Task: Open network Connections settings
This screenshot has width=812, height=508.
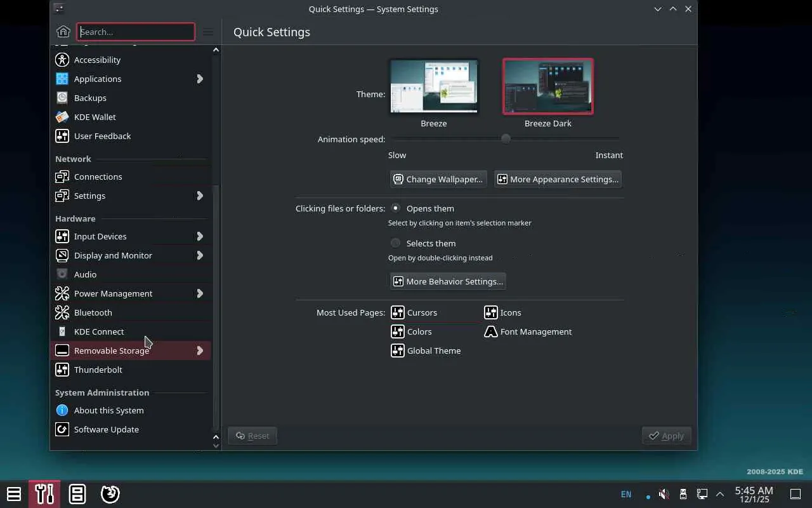Action: (x=131, y=177)
